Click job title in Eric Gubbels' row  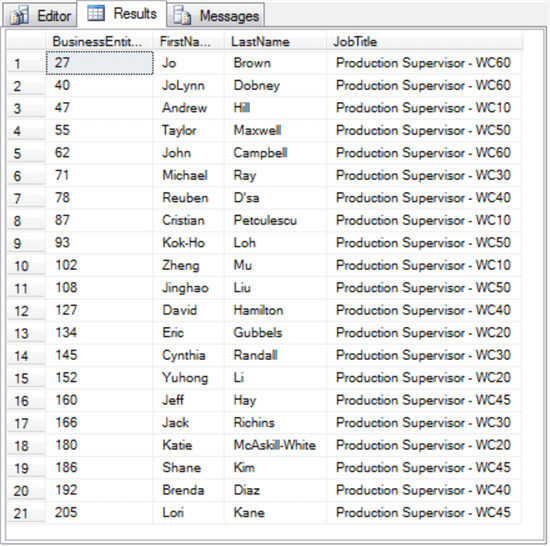423,333
